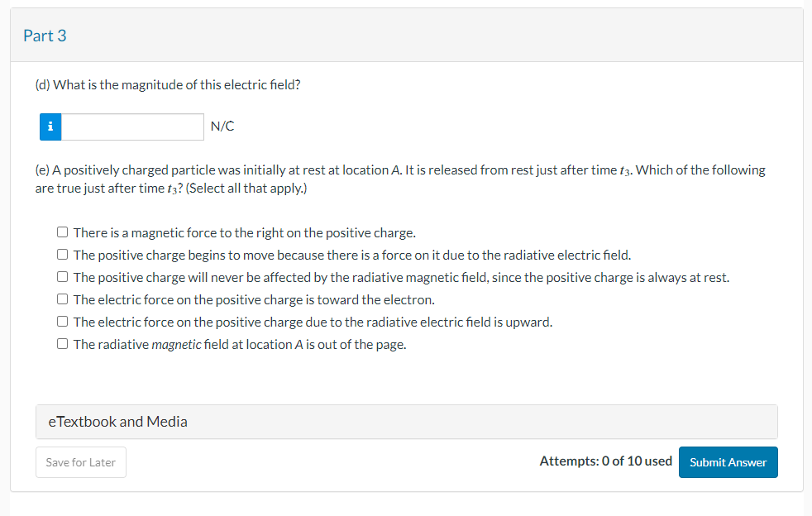Click the 'Part 3' title link
Image resolution: width=812 pixels, height=516 pixels.
45,36
